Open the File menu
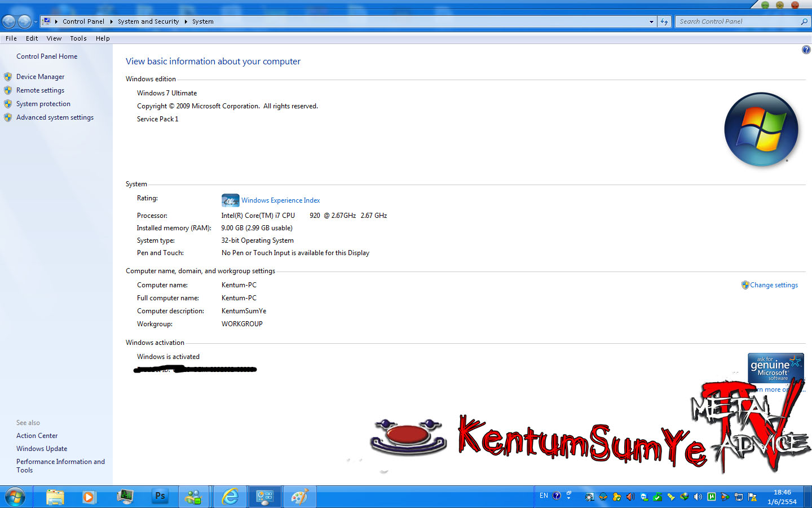 click(x=11, y=38)
